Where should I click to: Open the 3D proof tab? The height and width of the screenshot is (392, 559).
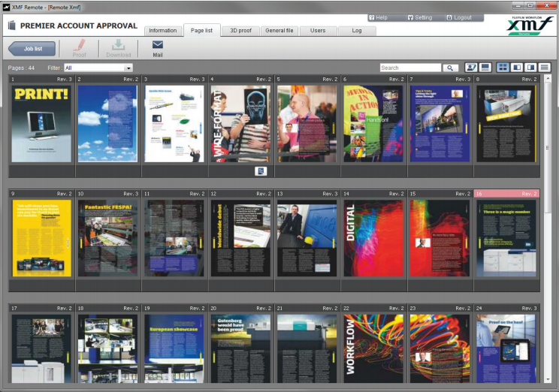pyautogui.click(x=240, y=31)
